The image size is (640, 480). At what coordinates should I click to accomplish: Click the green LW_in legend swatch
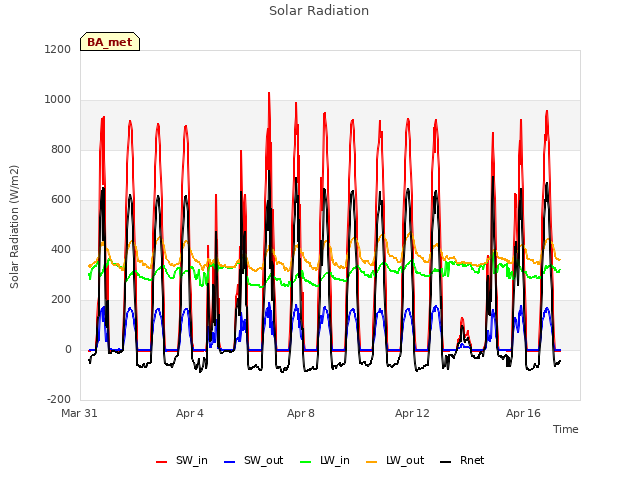[305, 462]
